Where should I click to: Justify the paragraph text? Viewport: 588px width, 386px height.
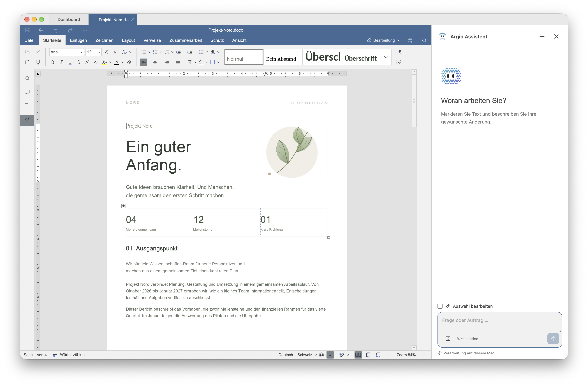pos(178,62)
